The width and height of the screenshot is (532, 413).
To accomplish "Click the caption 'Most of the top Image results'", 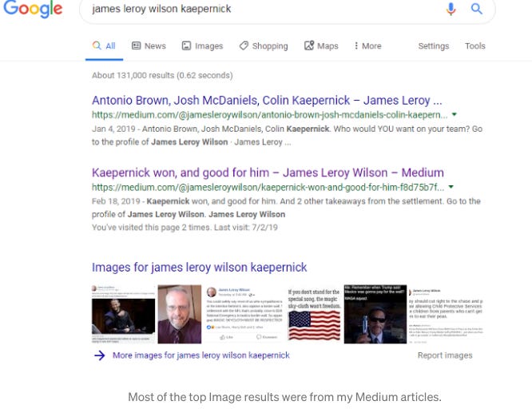I will point(284,397).
